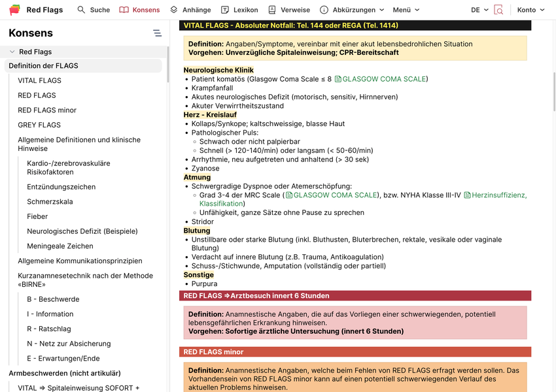Click the Red Flags logo icon
The height and width of the screenshot is (392, 556).
click(14, 10)
